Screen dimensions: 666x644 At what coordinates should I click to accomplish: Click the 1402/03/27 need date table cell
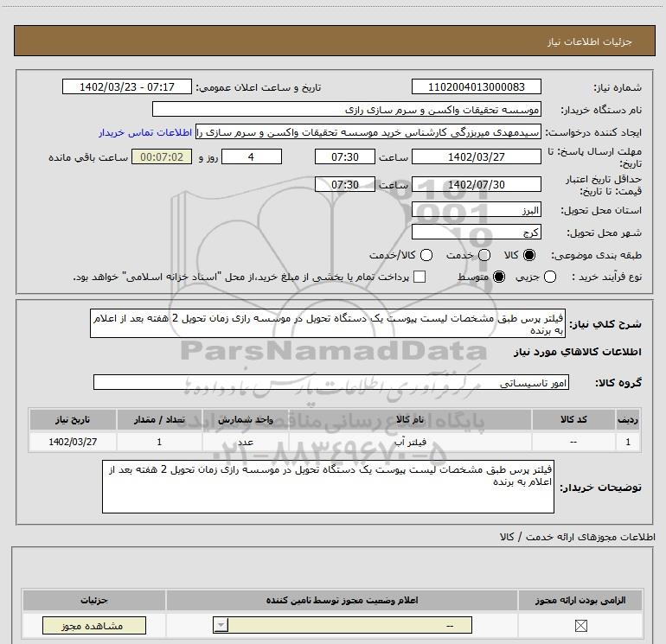coord(73,442)
